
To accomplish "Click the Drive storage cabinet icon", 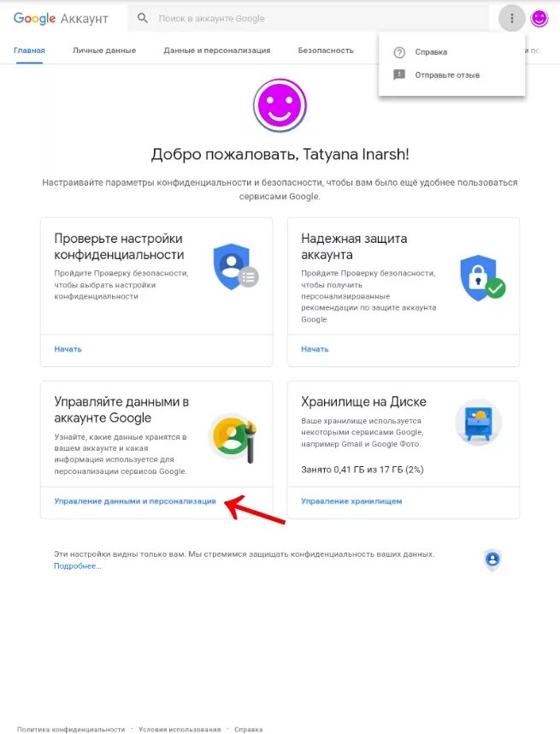I will pyautogui.click(x=478, y=423).
